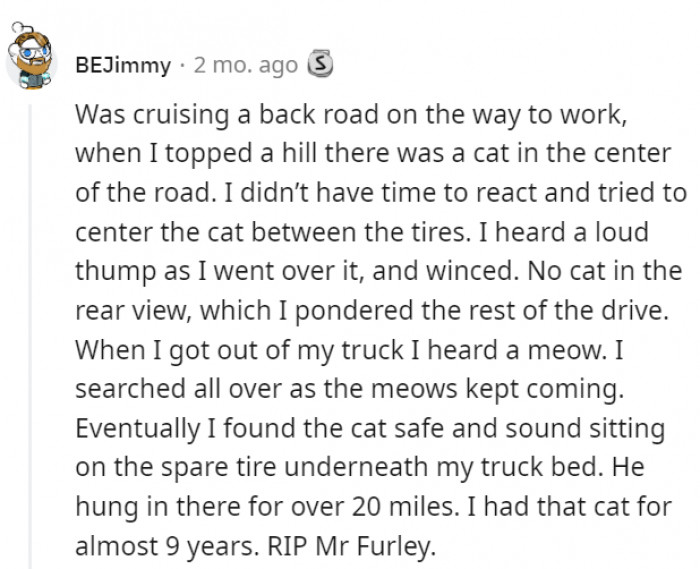
Task: Click the line starting "searched all over"
Action: pos(350,389)
